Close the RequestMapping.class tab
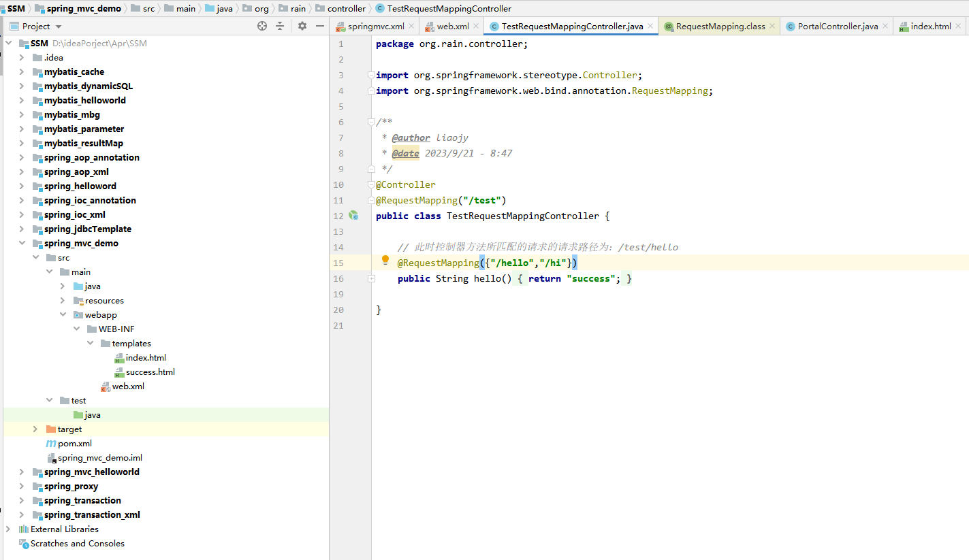This screenshot has height=560, width=969. coord(772,27)
